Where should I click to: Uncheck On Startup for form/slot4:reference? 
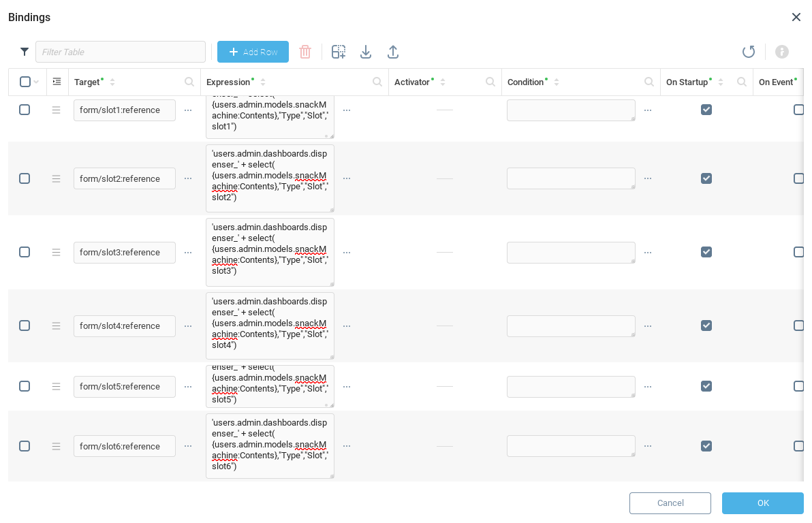[x=706, y=326]
